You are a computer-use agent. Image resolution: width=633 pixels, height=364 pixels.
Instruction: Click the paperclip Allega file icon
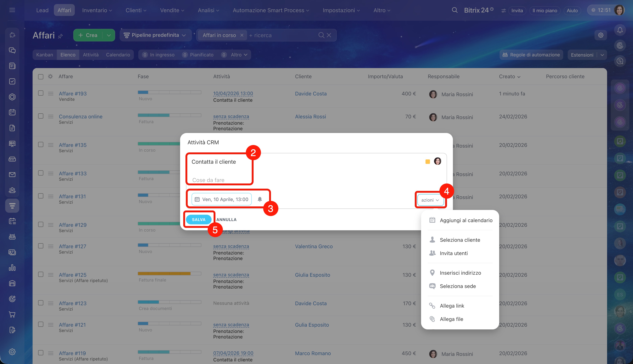432,319
